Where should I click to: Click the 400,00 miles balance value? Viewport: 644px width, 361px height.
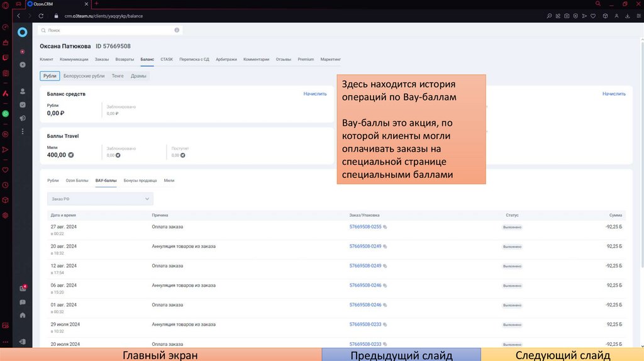(56, 155)
